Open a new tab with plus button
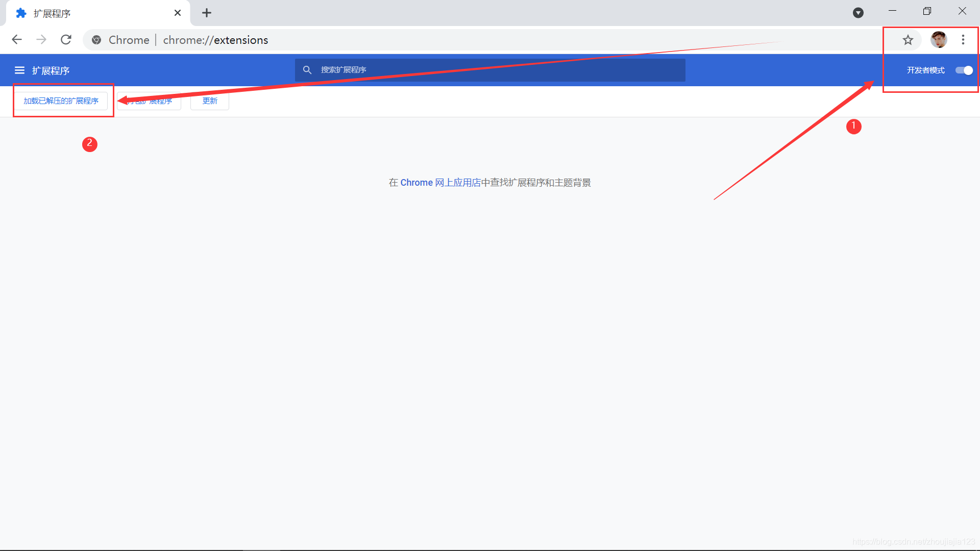 207,13
